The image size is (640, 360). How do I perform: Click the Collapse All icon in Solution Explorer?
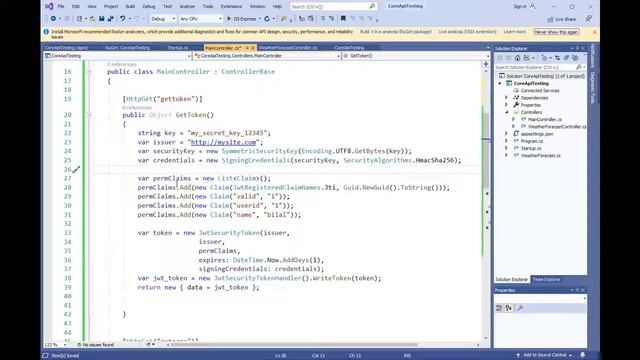(566, 58)
